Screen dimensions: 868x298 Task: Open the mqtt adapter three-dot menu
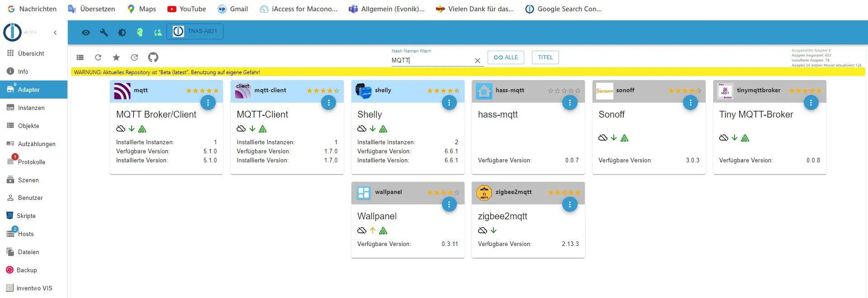coord(208,103)
